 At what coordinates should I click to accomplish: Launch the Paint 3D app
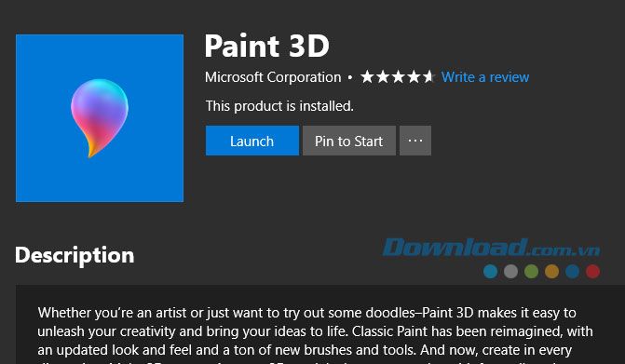252,141
